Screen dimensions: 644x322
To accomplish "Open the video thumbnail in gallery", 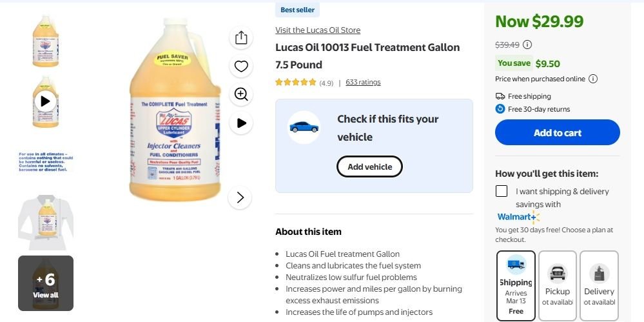I will point(46,101).
